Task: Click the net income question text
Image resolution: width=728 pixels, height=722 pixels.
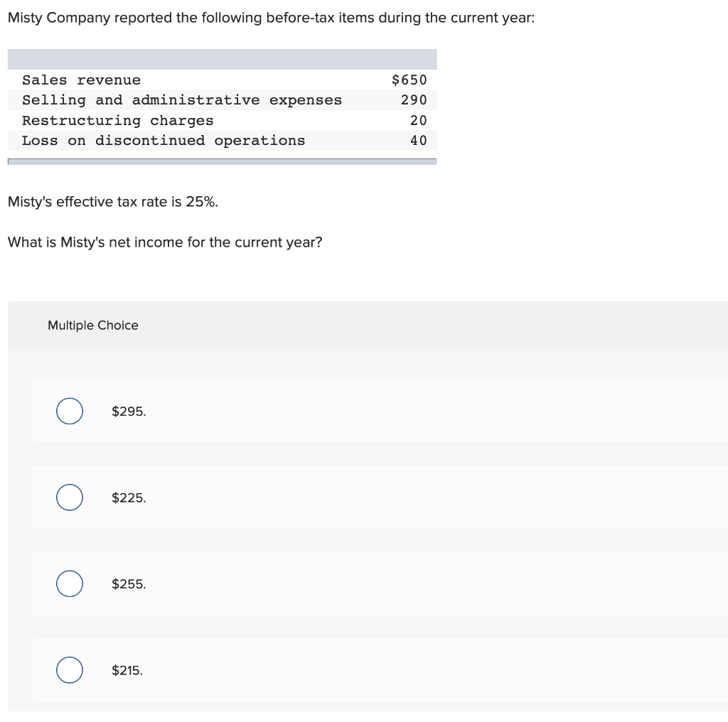Action: tap(165, 242)
